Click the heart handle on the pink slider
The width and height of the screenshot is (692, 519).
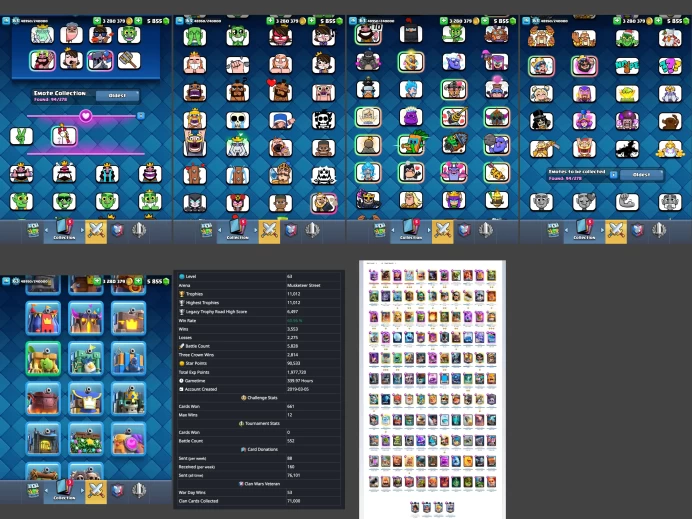[x=86, y=116]
